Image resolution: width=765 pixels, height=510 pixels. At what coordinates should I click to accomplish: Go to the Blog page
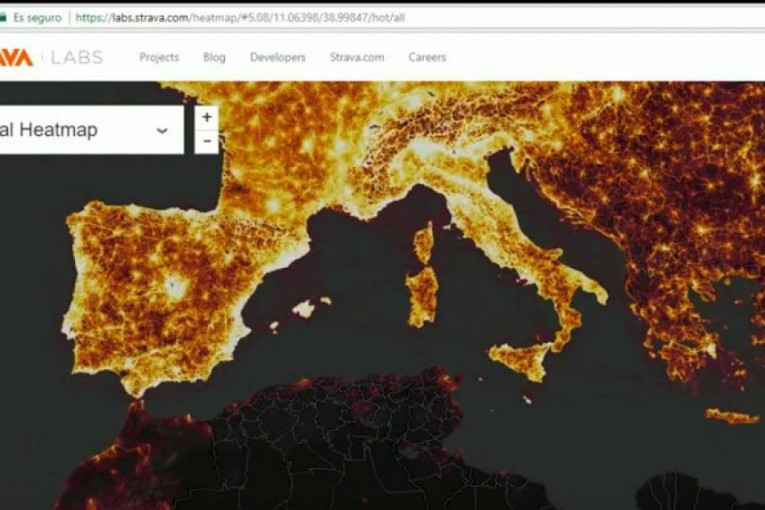[x=214, y=57]
